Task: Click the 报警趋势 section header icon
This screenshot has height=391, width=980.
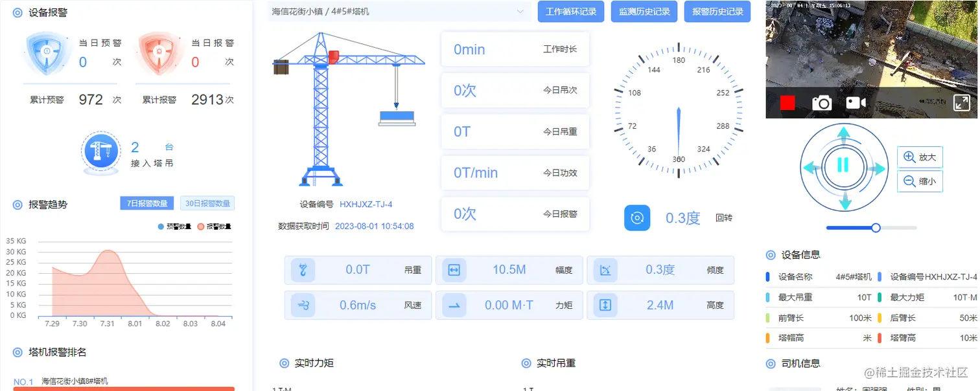Action: click(x=17, y=205)
